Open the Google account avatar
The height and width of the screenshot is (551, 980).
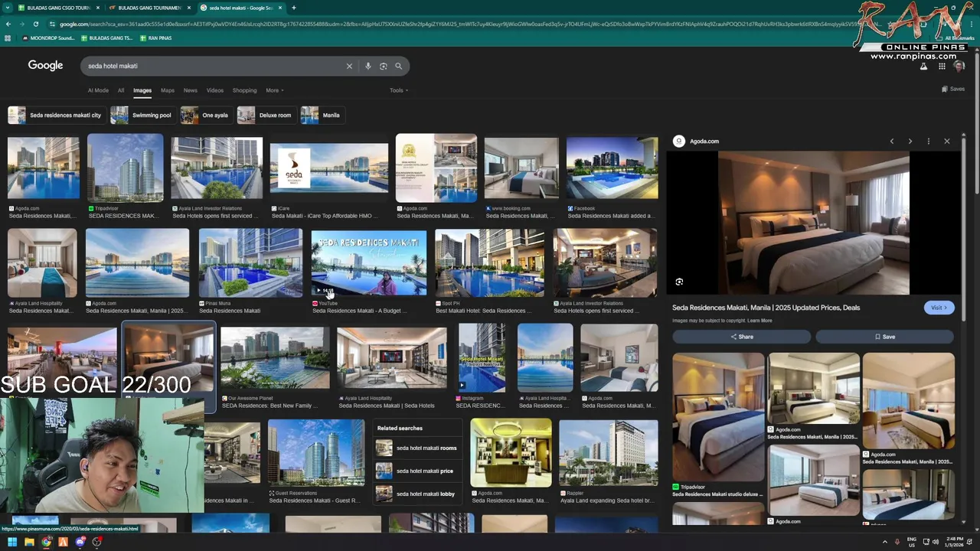959,67
